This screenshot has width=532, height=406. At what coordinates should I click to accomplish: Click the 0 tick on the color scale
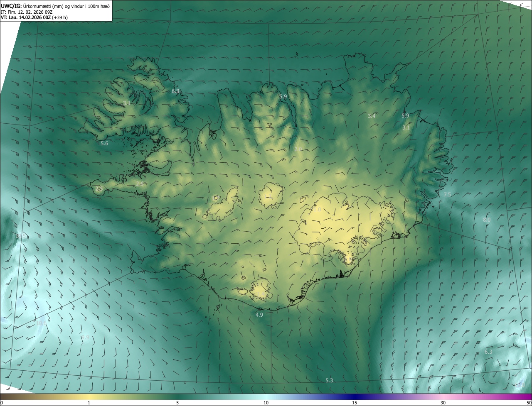(2, 403)
